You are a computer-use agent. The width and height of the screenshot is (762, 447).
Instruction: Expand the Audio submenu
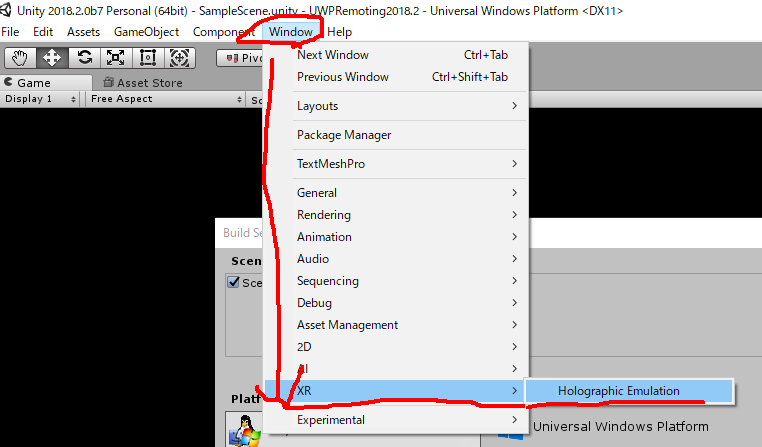click(x=395, y=259)
